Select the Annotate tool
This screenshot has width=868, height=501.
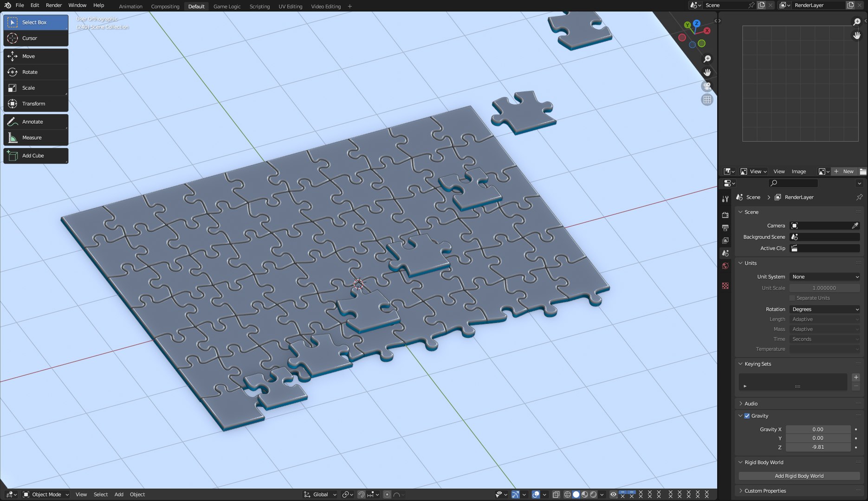point(36,122)
